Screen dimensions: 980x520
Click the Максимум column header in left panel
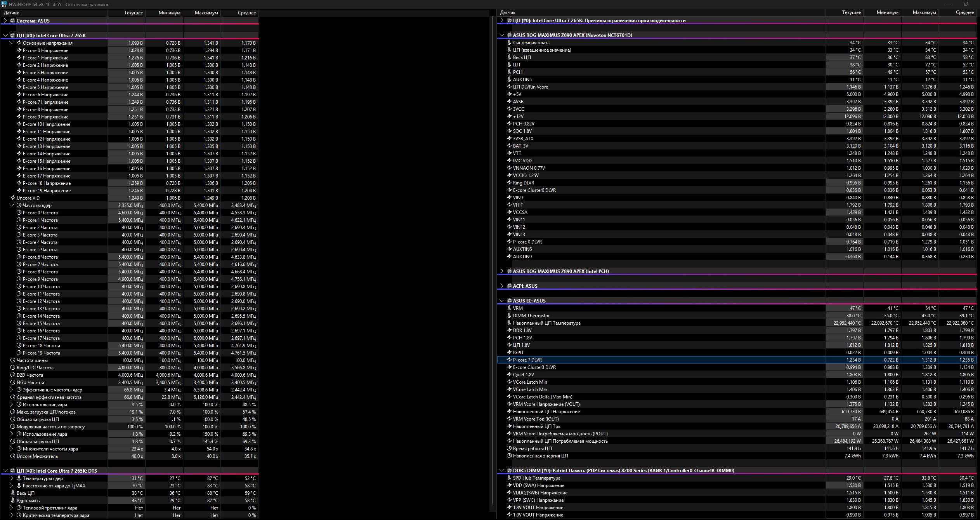[206, 13]
